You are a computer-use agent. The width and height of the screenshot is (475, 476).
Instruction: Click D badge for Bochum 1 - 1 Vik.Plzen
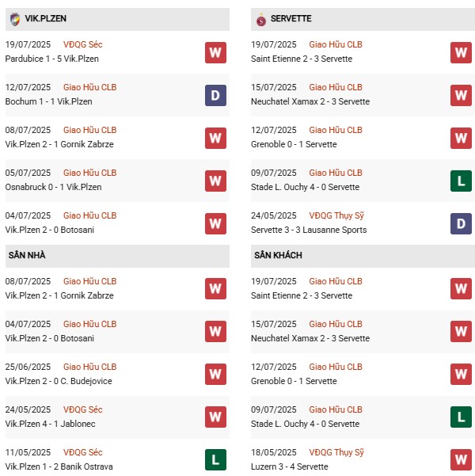point(215,95)
